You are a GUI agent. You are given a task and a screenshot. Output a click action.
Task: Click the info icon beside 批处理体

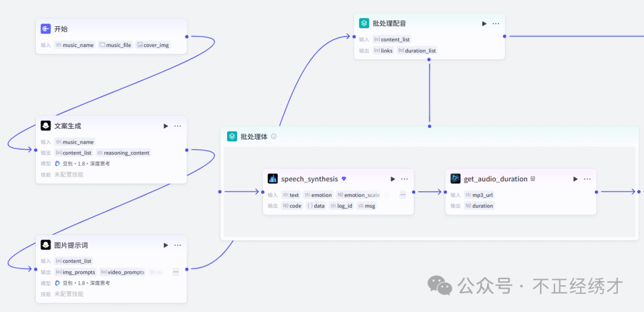click(x=274, y=137)
